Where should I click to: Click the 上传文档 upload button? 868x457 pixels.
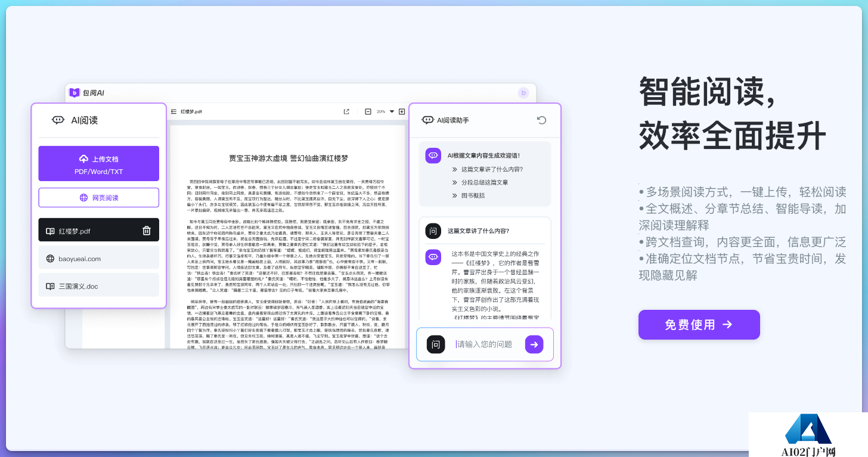tap(99, 163)
